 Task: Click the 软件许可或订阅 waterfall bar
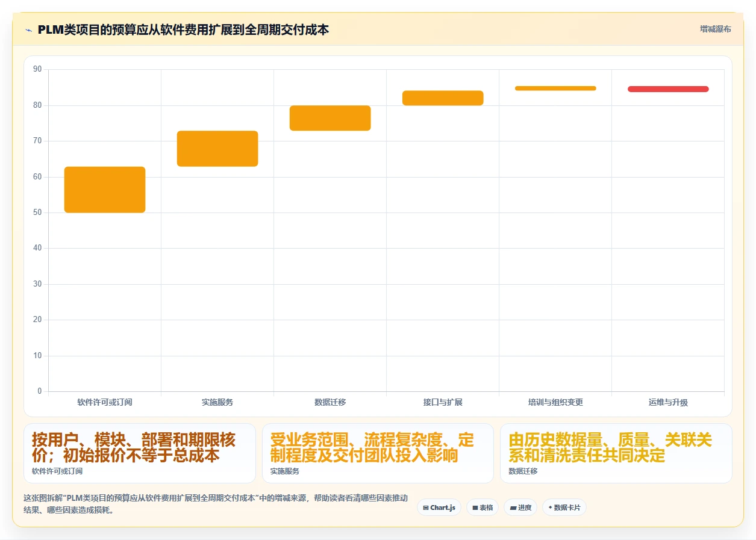[x=105, y=190]
